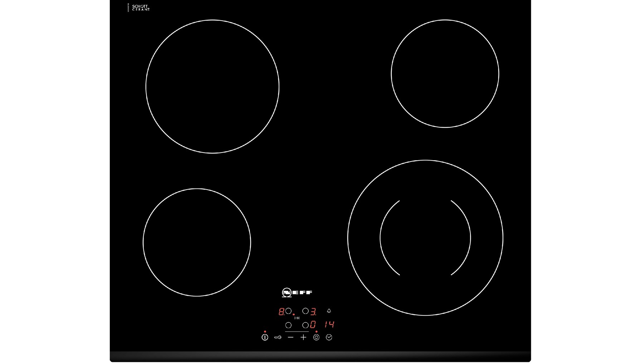Click the large rear-left cooking zone
The height and width of the screenshot is (364, 641).
click(212, 87)
